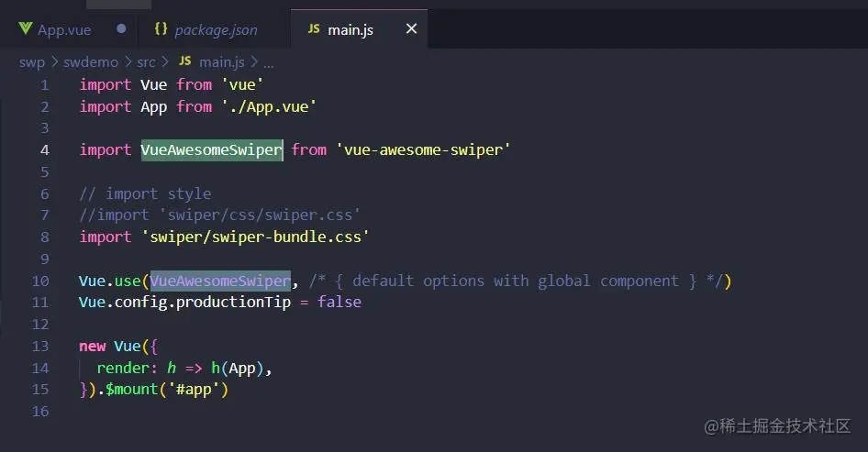The height and width of the screenshot is (452, 868).
Task: Click the false value on line 11
Action: click(x=339, y=302)
